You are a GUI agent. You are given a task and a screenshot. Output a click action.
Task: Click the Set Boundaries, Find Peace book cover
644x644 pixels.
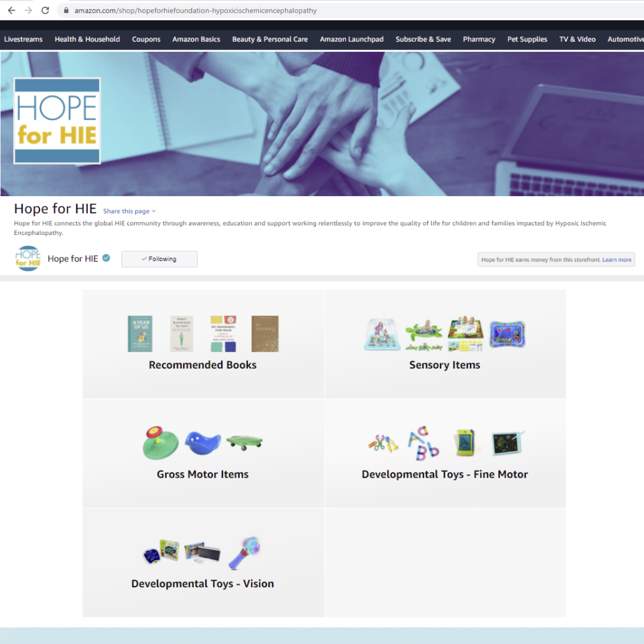(x=224, y=333)
